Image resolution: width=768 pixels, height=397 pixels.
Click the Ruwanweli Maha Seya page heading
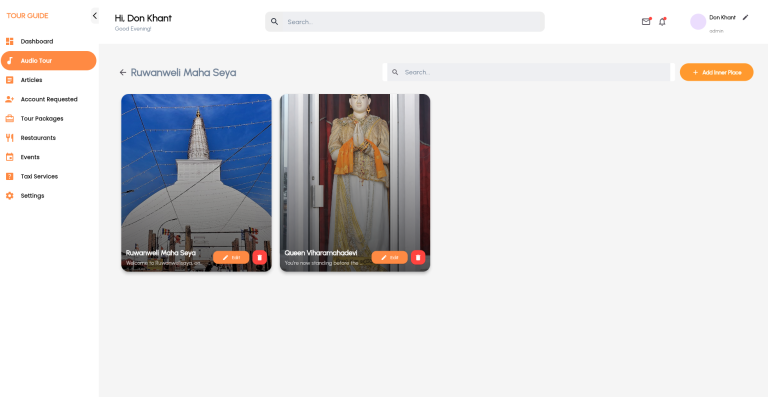click(183, 72)
